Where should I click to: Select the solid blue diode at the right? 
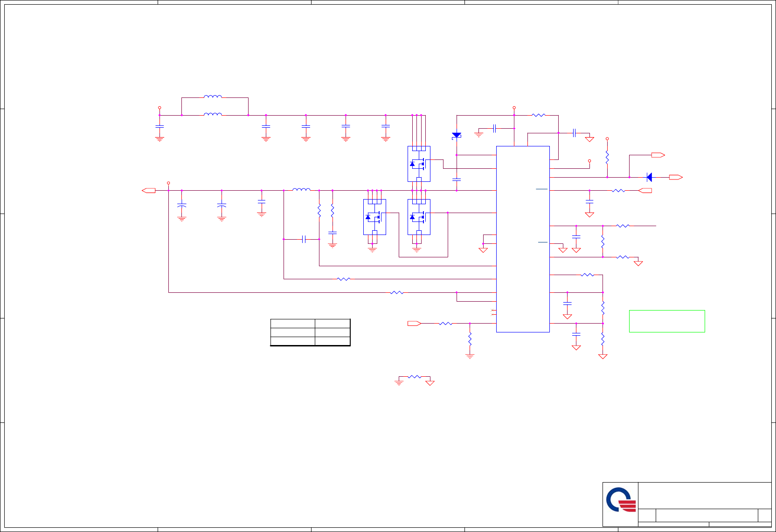[x=649, y=177]
